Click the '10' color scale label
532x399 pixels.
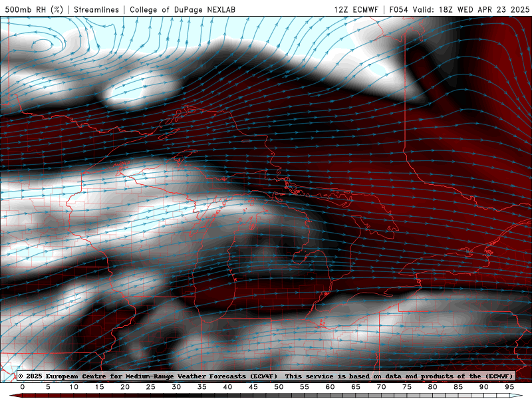tap(74, 387)
